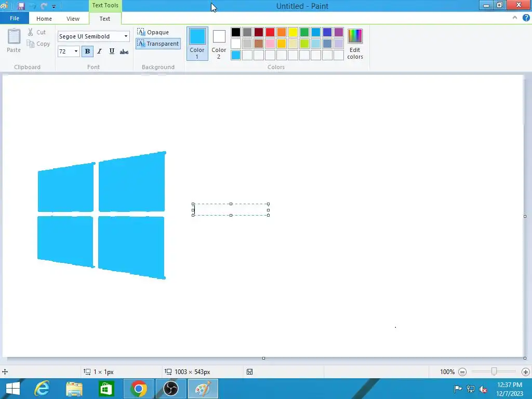Pick the dark red color swatch
The width and height of the screenshot is (532, 399).
[259, 32]
